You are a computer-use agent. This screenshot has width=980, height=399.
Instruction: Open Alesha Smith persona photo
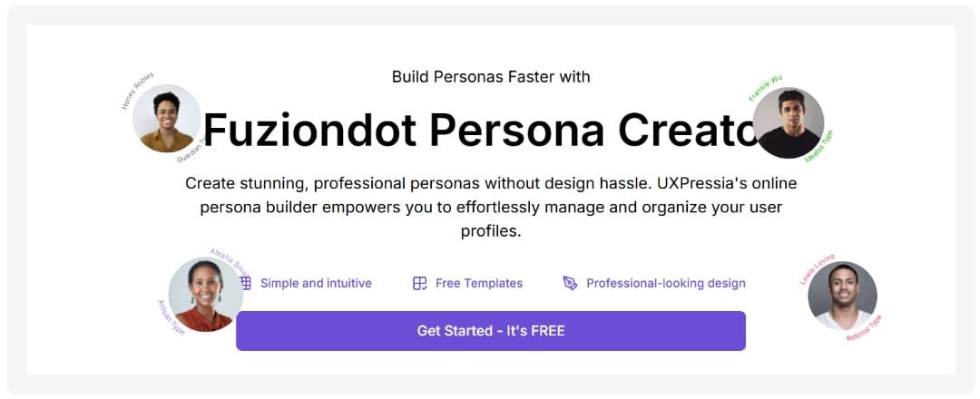click(x=206, y=294)
